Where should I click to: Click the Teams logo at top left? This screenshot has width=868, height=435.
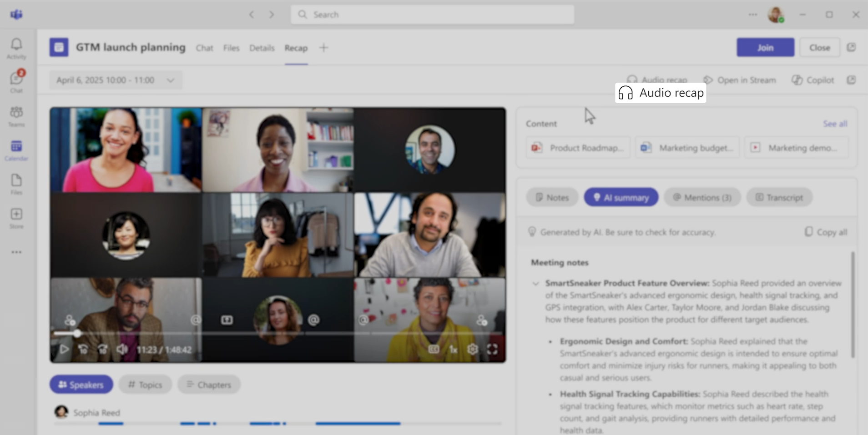coord(16,15)
